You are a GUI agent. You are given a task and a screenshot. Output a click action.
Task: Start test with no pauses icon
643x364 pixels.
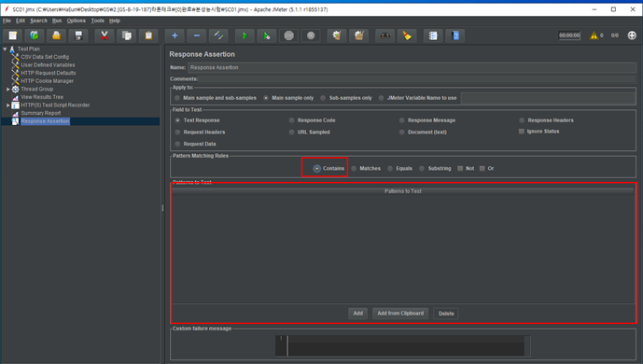pyautogui.click(x=267, y=35)
